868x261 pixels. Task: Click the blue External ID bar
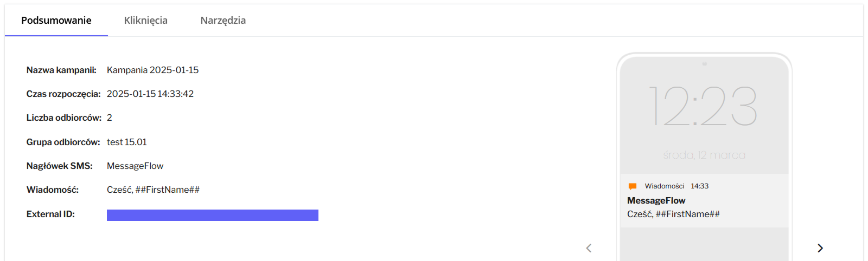click(x=212, y=215)
